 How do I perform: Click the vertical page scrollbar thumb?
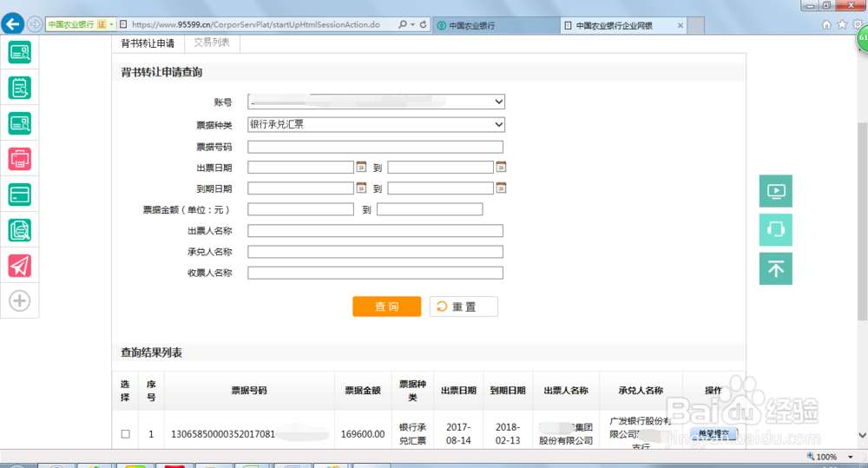click(x=862, y=221)
